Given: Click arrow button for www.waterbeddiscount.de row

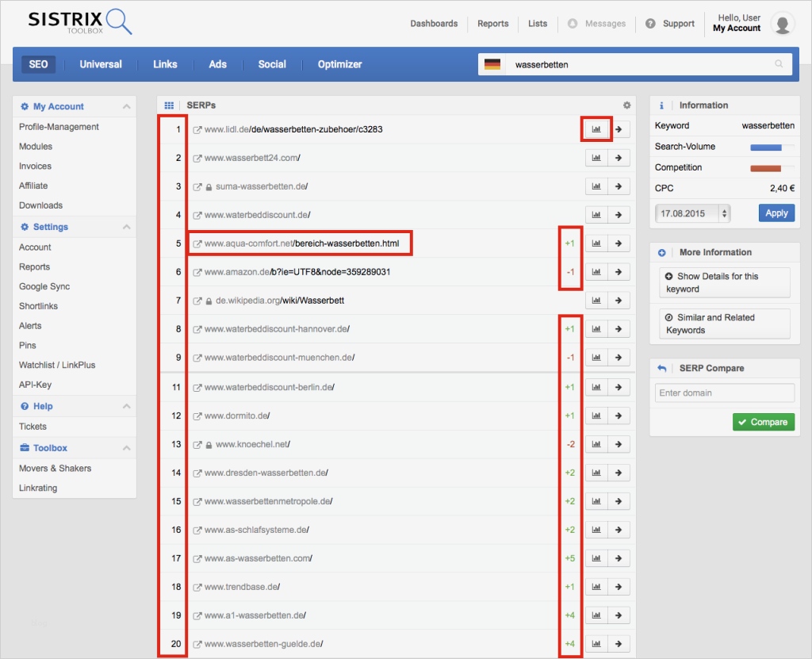Looking at the screenshot, I should (619, 214).
